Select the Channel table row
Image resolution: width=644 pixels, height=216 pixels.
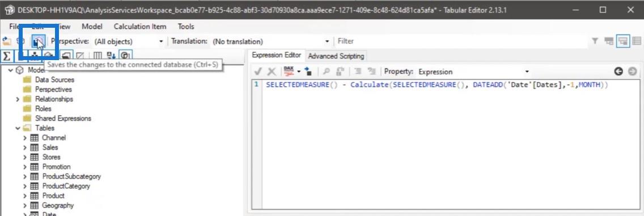pos(54,138)
